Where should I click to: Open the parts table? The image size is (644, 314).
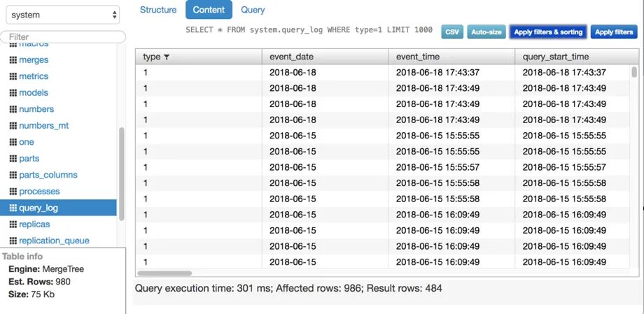29,159
